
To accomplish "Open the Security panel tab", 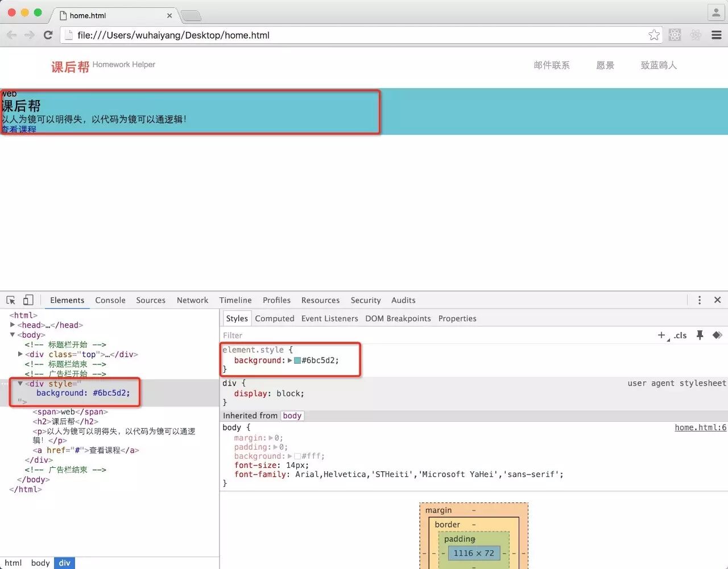I will (366, 300).
